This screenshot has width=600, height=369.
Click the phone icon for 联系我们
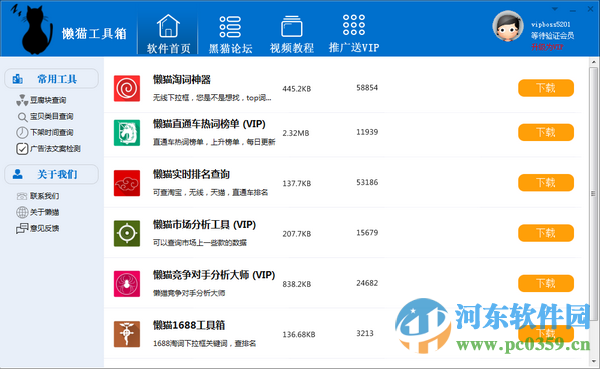pyautogui.click(x=22, y=196)
